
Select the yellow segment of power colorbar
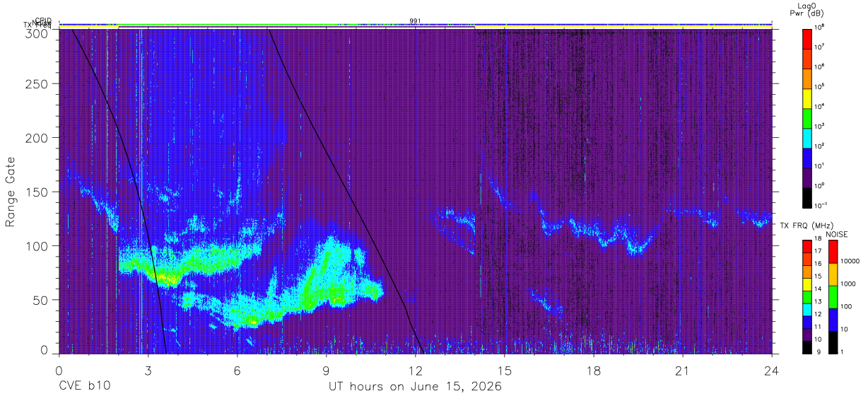pos(807,98)
